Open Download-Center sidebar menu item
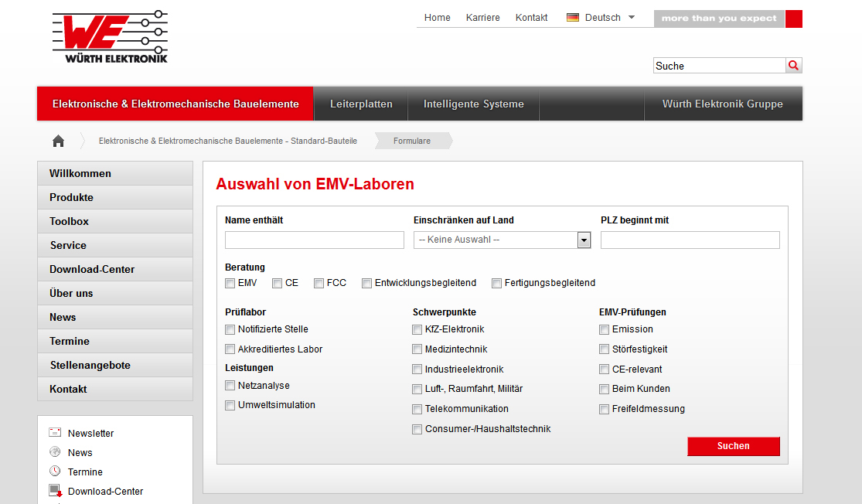Viewport: 862px width, 504px height. (x=115, y=269)
